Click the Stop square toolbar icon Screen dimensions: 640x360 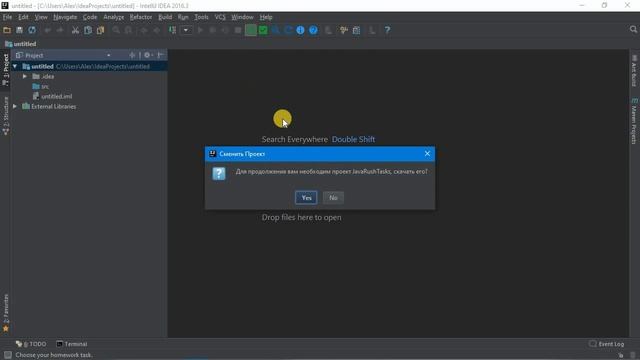(238, 30)
